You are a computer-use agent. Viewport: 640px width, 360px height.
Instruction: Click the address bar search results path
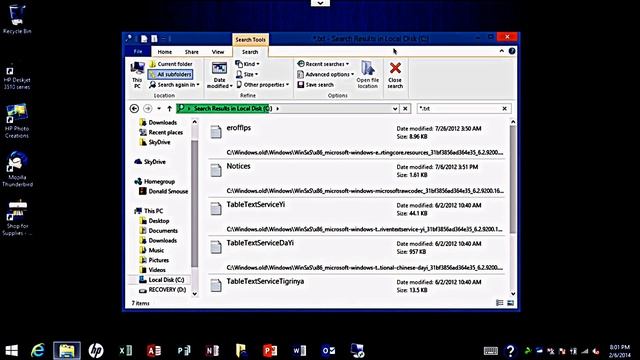233,109
